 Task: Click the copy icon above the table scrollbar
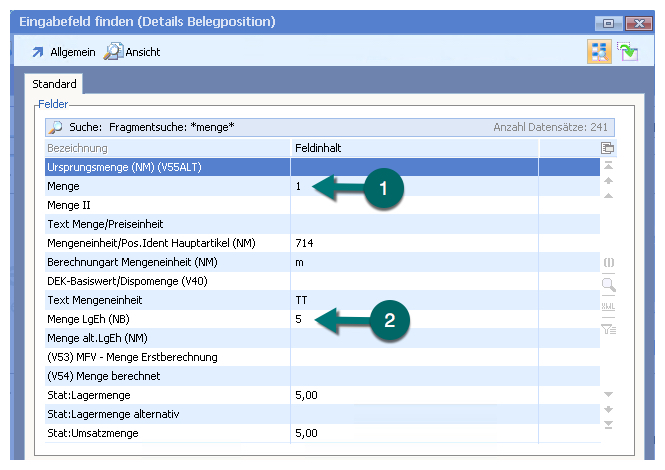[607, 148]
